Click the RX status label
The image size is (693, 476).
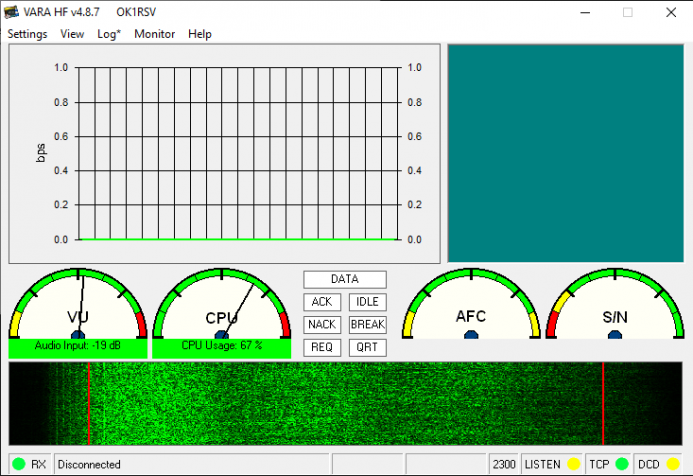click(38, 465)
